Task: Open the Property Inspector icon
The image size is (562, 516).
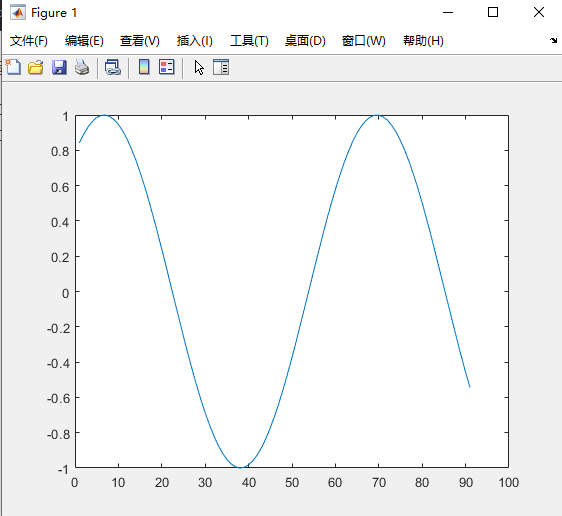Action: pos(221,67)
